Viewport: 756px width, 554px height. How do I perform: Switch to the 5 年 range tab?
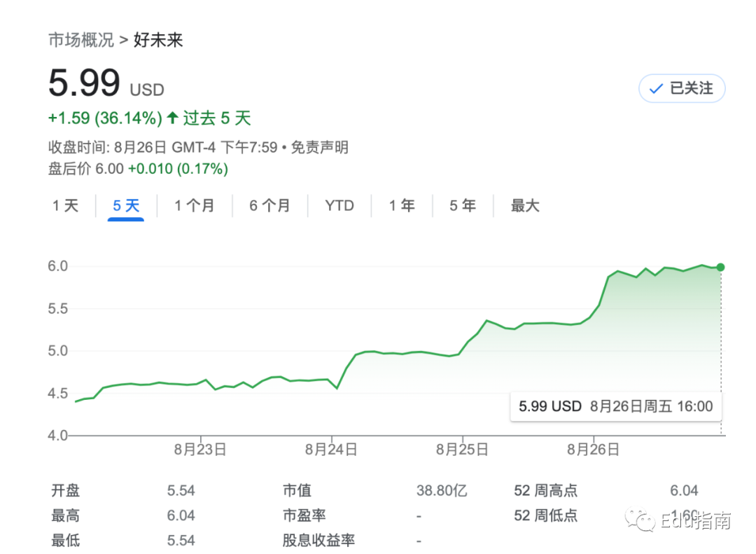click(463, 206)
